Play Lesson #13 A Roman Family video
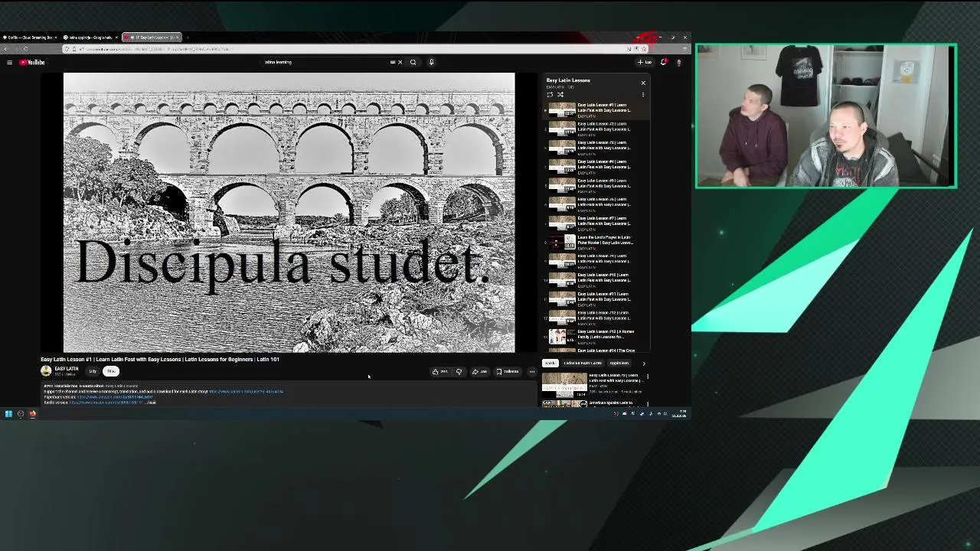Image resolution: width=980 pixels, height=551 pixels. (596, 336)
